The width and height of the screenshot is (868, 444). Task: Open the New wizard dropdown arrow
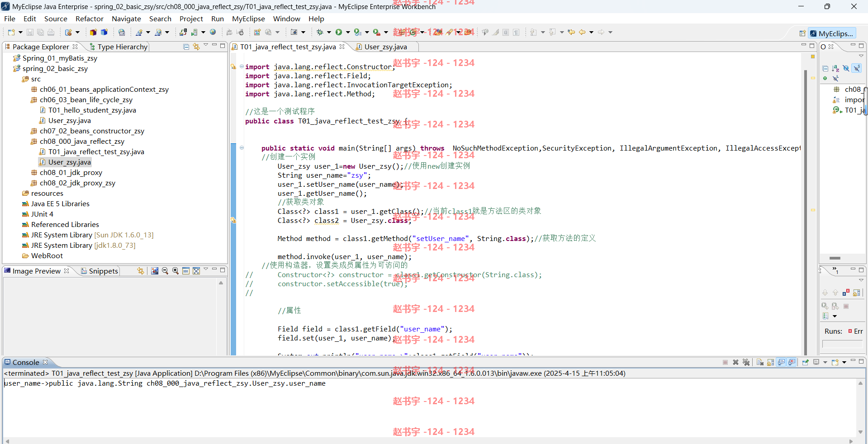pos(20,32)
